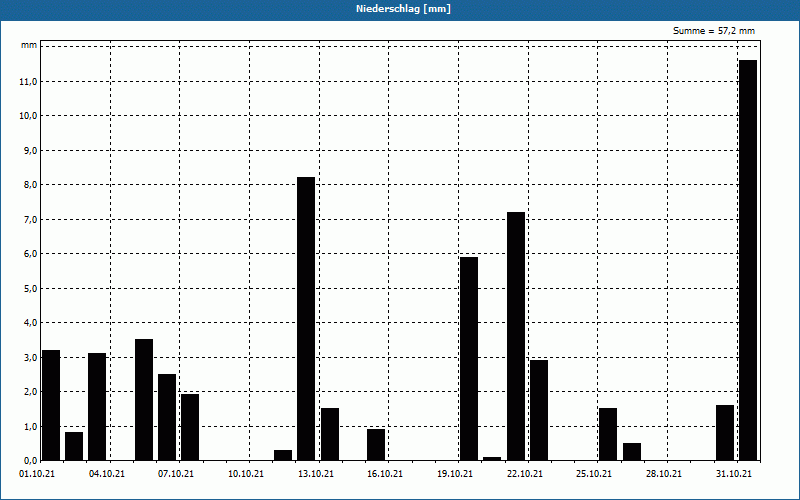
Task: Select the 5,9 mm bar on 19.10.21
Action: pyautogui.click(x=469, y=359)
